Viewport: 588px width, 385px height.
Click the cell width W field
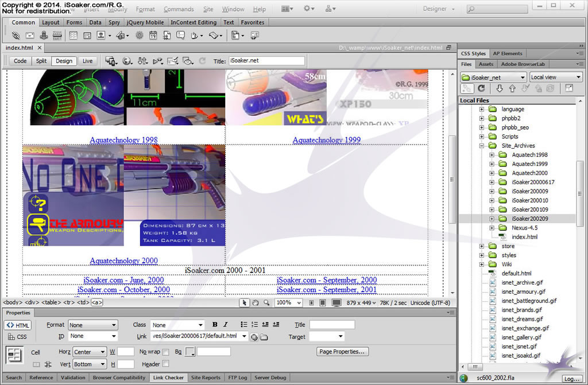[x=126, y=352]
